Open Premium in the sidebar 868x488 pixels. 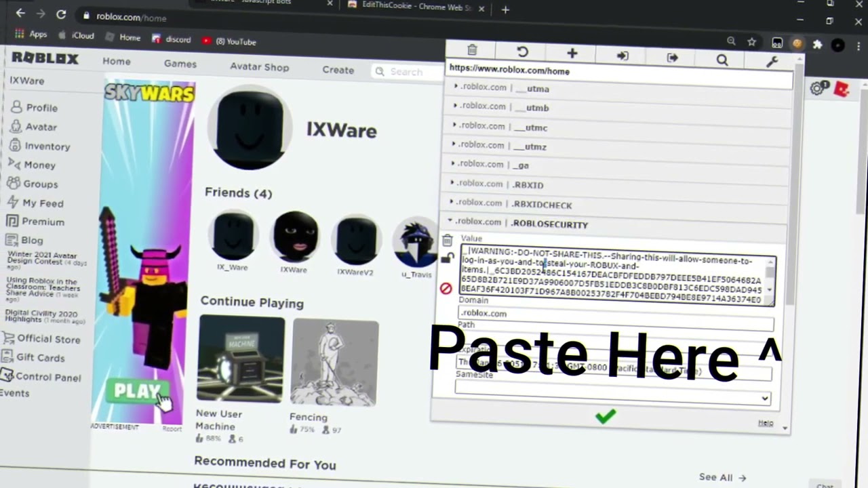[35, 222]
